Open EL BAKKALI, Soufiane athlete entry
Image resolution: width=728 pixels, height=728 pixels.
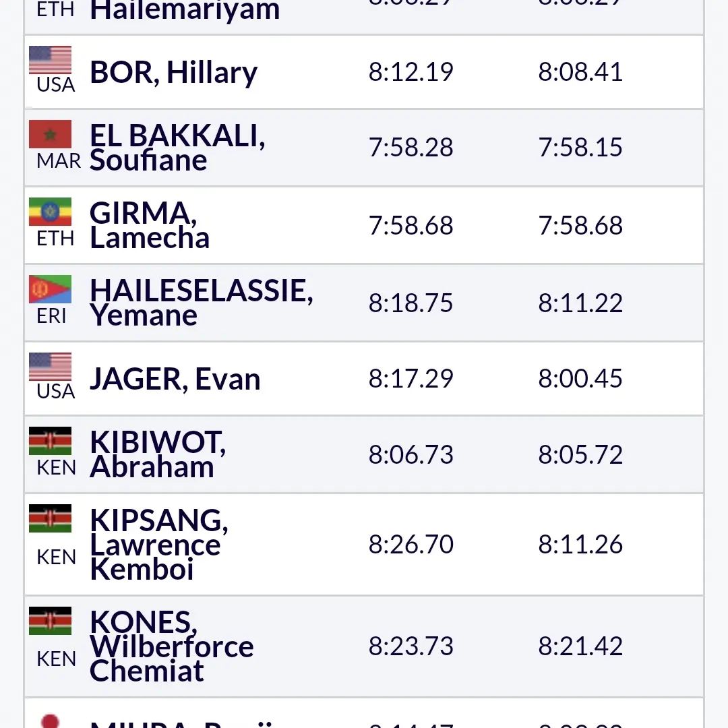click(177, 148)
